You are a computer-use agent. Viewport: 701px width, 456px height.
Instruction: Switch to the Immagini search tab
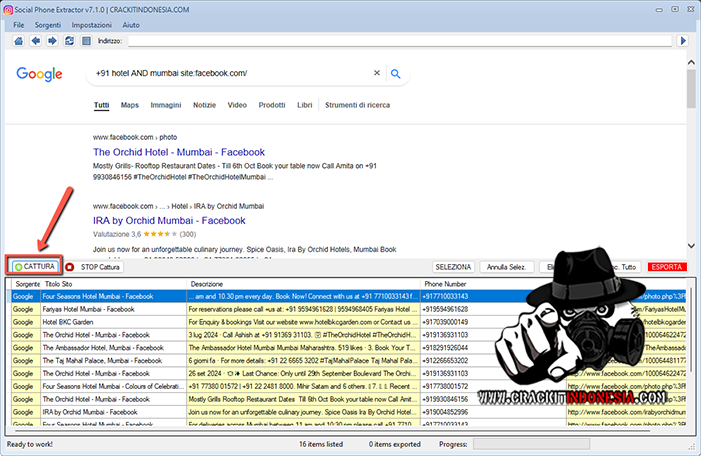pyautogui.click(x=165, y=105)
